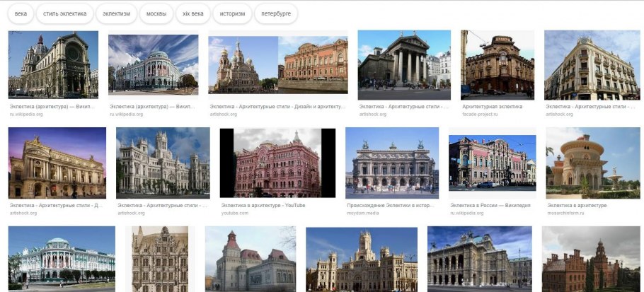The width and height of the screenshot is (644, 292).
Task: Click the facade-project.ru source link
Action: pyautogui.click(x=481, y=113)
